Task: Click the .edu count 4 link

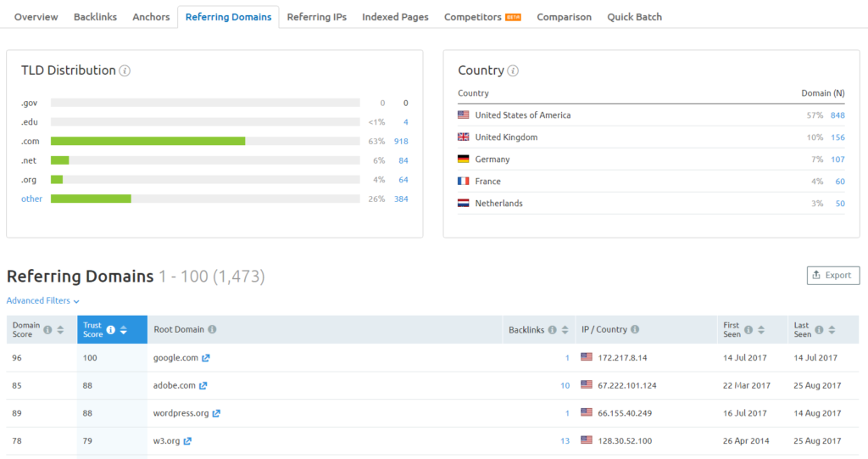Action: click(406, 122)
